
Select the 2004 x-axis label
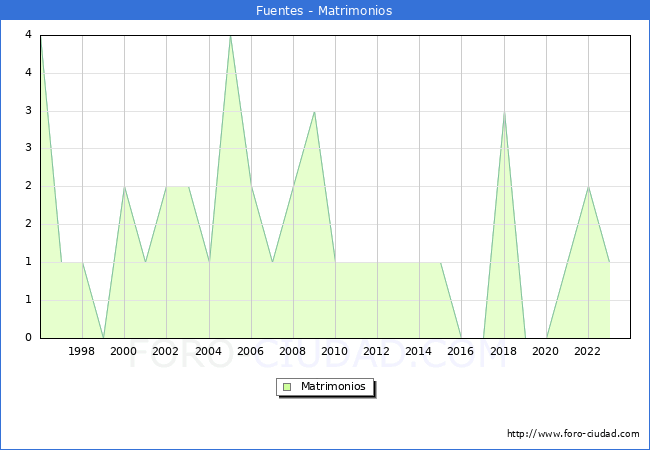coord(209,351)
